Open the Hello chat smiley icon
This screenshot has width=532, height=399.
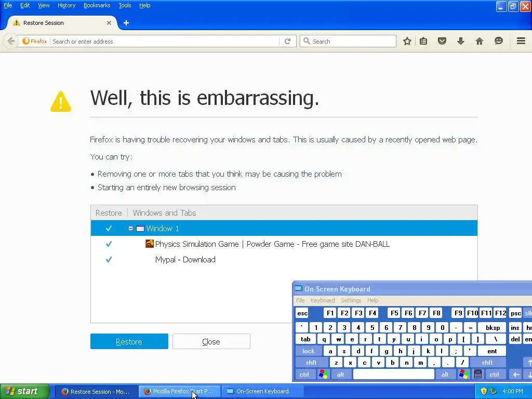point(498,41)
